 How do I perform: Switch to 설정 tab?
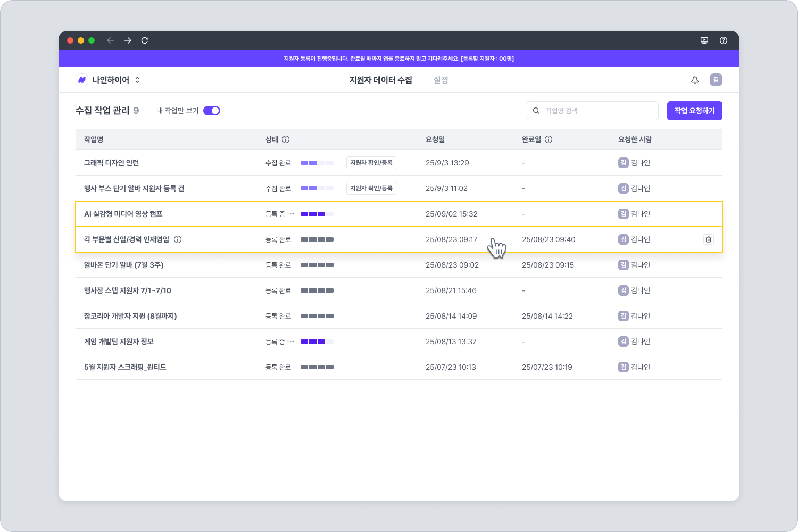(x=441, y=80)
